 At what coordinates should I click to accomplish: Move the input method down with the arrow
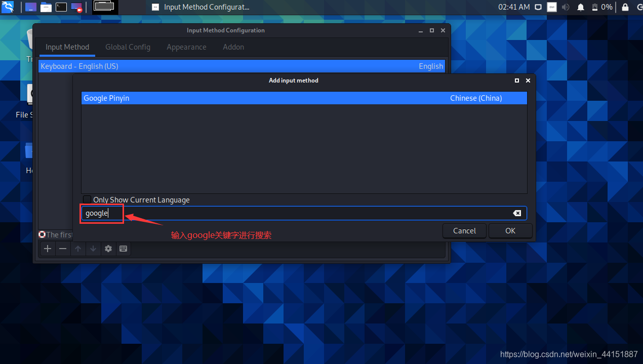93,249
